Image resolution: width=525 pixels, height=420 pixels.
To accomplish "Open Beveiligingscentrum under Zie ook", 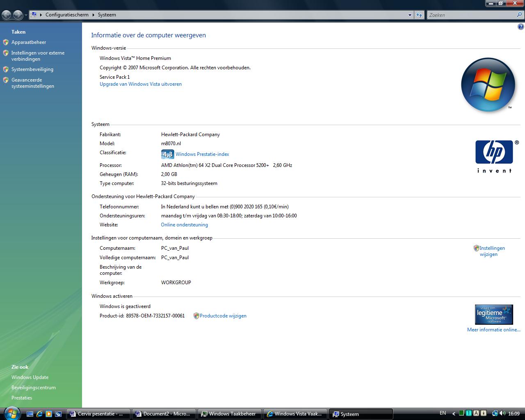I will 34,388.
